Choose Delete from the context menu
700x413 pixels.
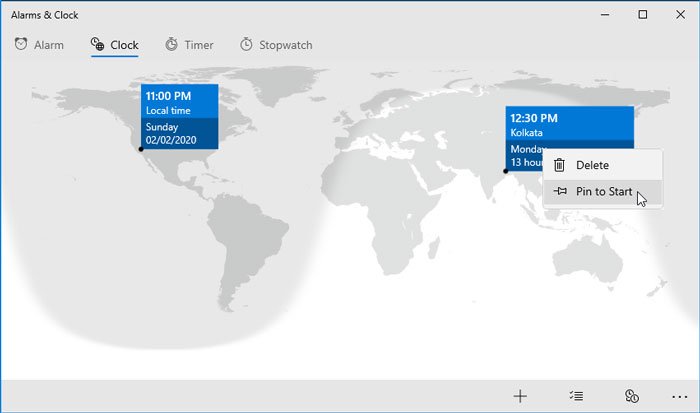click(602, 165)
